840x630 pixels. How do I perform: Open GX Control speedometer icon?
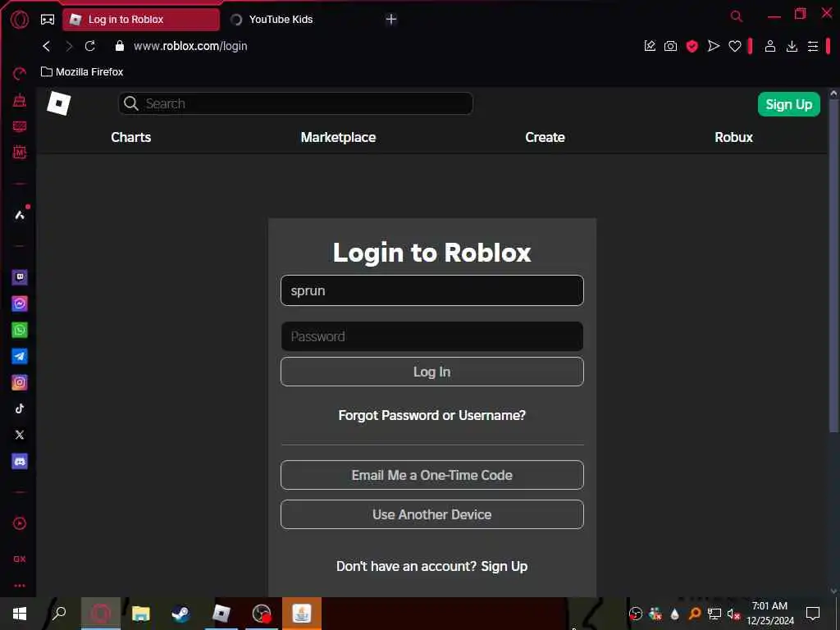(20, 73)
